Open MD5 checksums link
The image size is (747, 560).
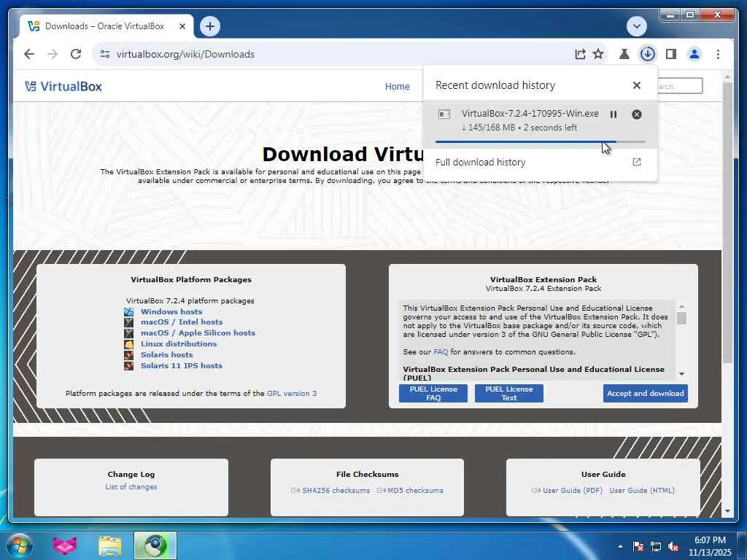[415, 491]
